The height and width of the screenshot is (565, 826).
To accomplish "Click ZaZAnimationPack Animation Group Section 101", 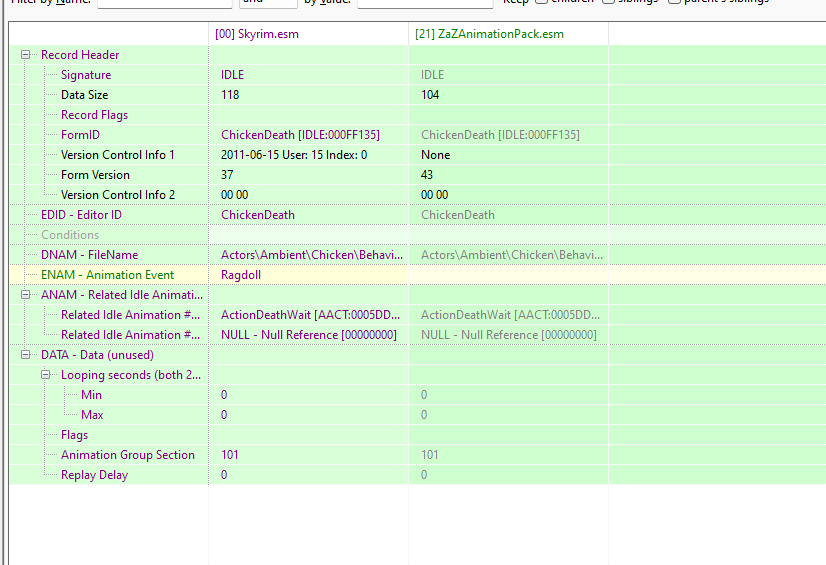I will point(429,455).
